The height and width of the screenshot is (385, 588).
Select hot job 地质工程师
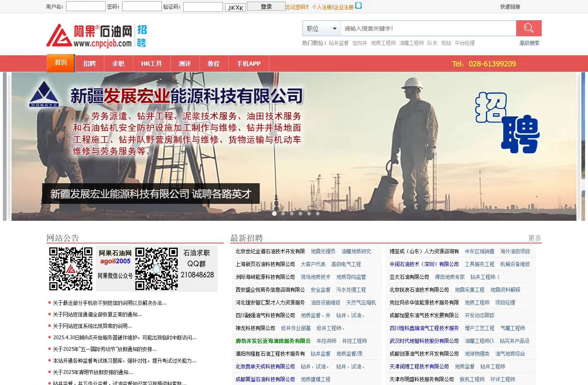(383, 43)
